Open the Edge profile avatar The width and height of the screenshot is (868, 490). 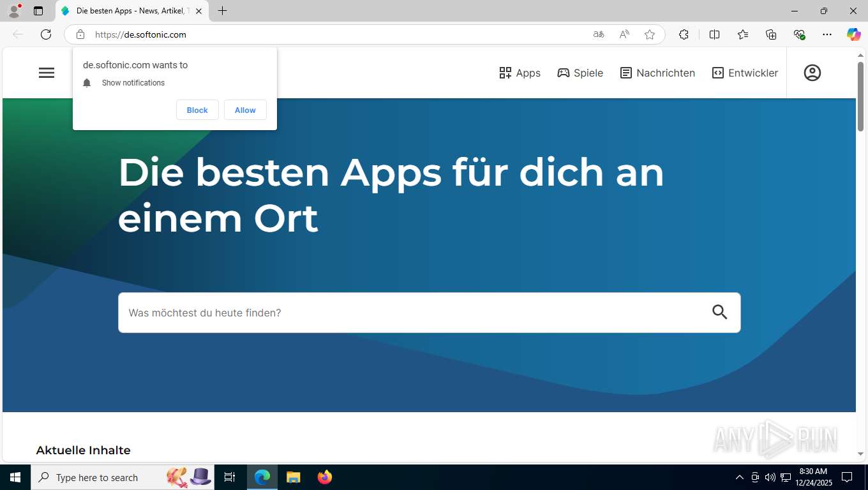tap(14, 11)
